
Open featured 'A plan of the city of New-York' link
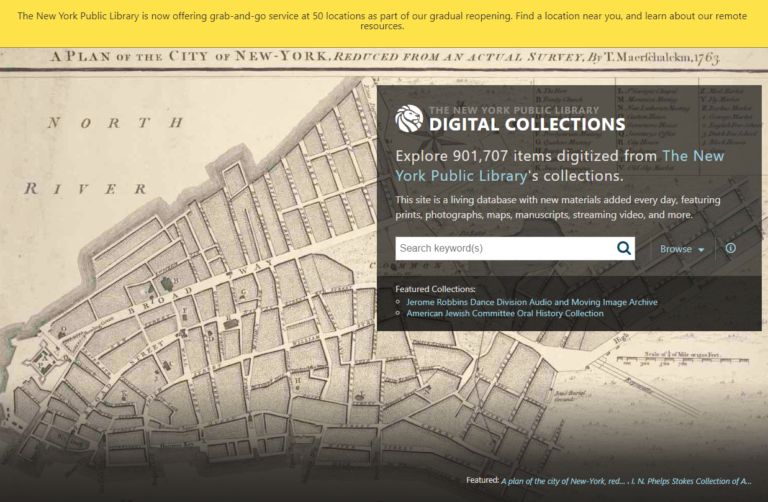[563, 481]
